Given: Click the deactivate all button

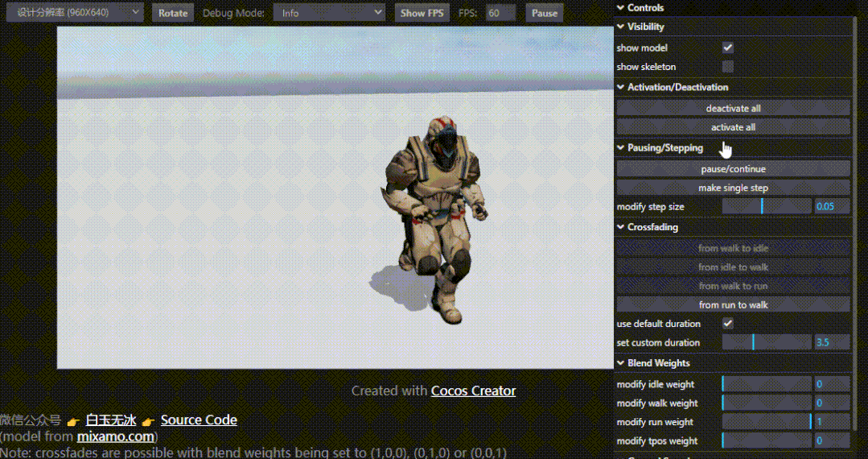Looking at the screenshot, I should 733,108.
